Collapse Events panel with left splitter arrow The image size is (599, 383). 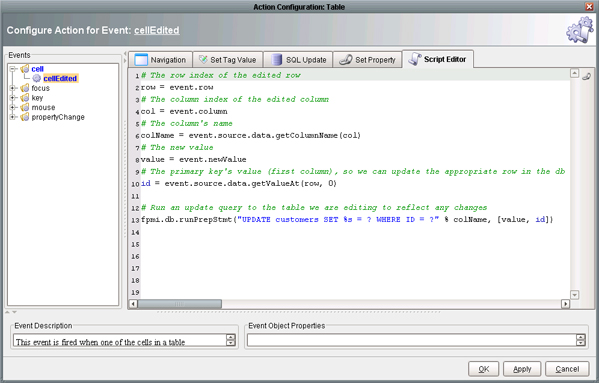(125, 54)
